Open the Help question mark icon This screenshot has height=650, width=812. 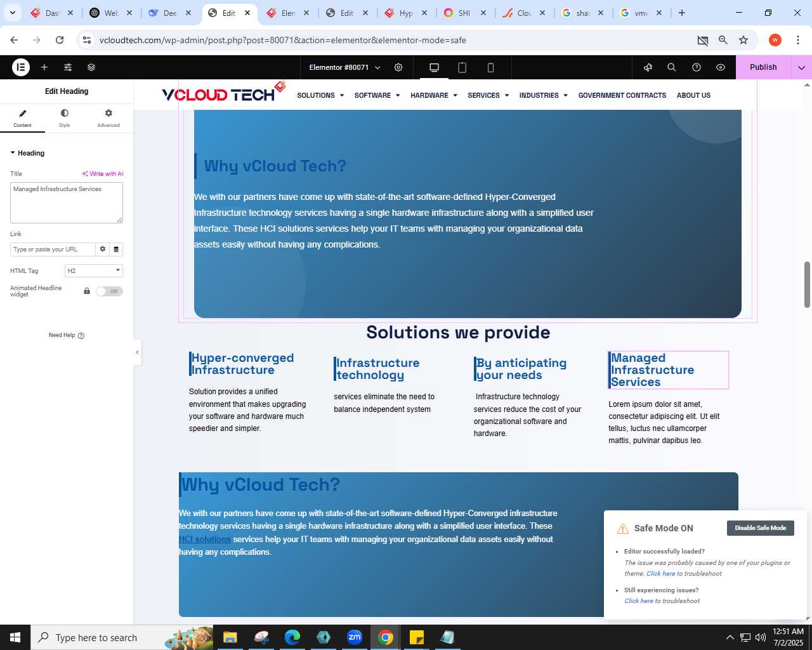click(697, 67)
